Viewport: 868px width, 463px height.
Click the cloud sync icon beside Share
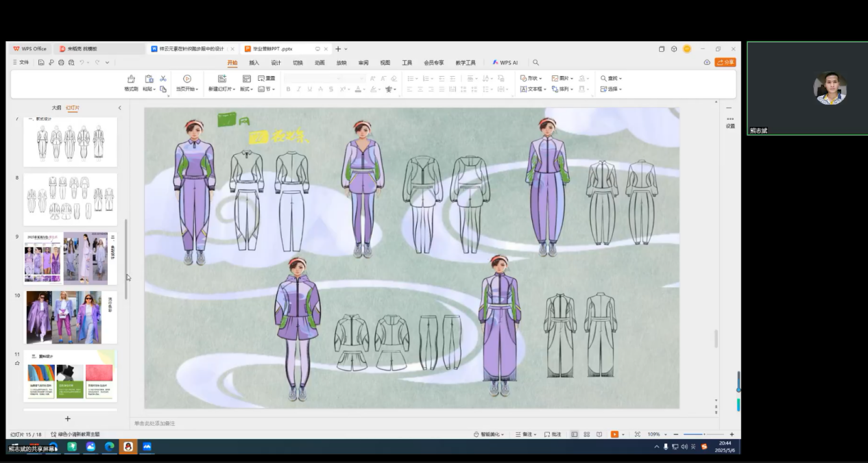[707, 62]
